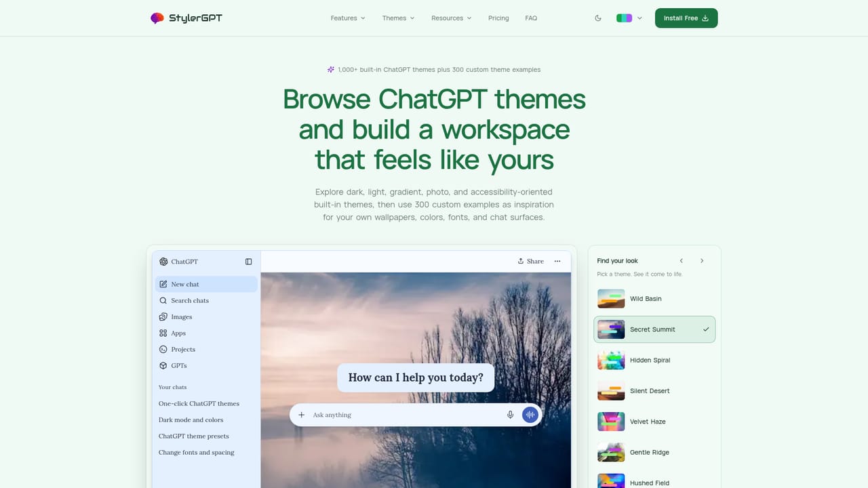This screenshot has height=488, width=868.
Task: Start voice mode with the blue waveform button
Action: pyautogui.click(x=530, y=415)
